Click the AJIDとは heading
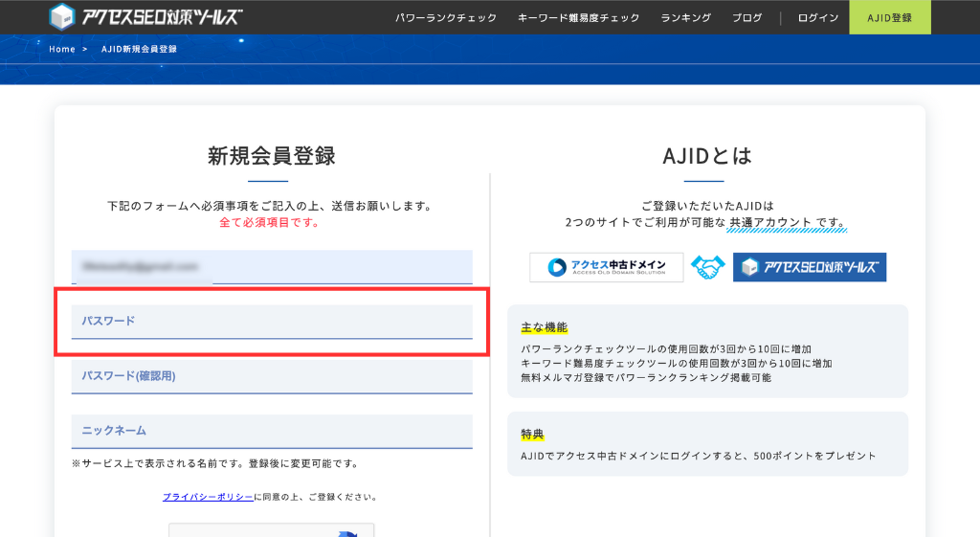Viewport: 980px width, 537px height. click(707, 156)
